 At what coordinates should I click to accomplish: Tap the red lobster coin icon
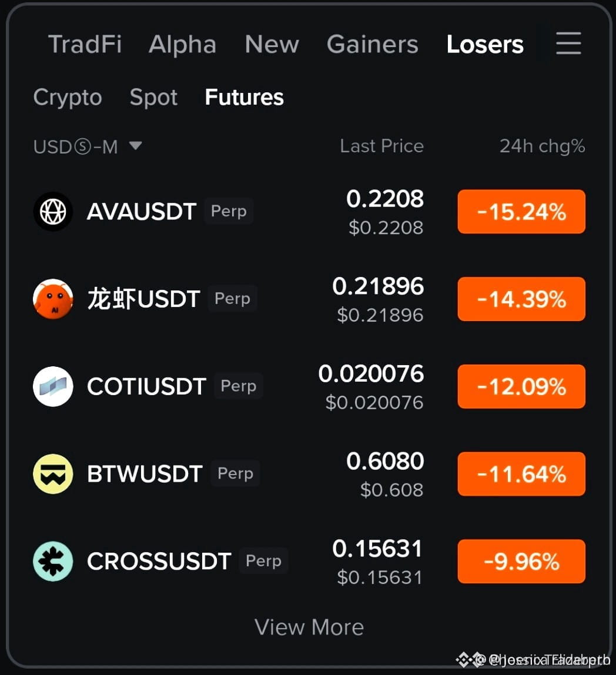point(53,299)
